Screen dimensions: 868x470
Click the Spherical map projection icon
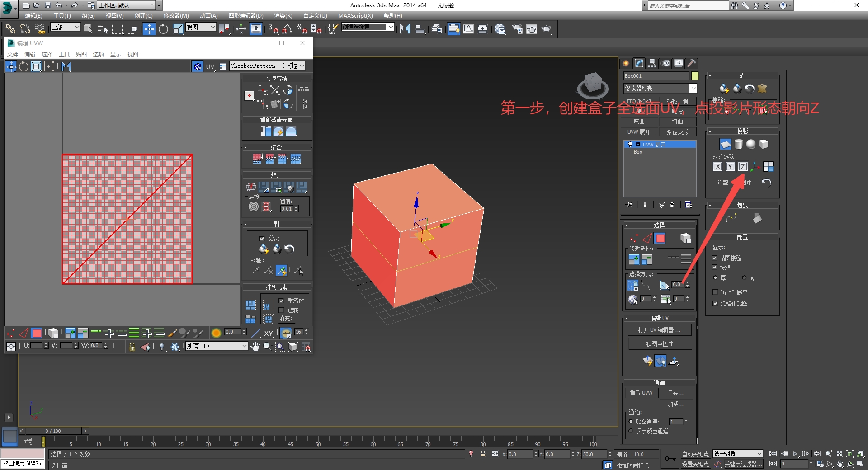751,144
